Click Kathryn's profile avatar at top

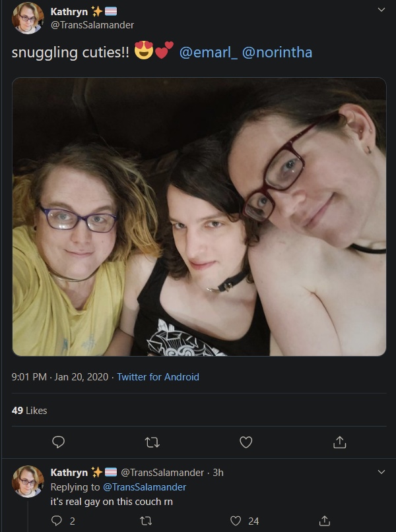tap(28, 18)
